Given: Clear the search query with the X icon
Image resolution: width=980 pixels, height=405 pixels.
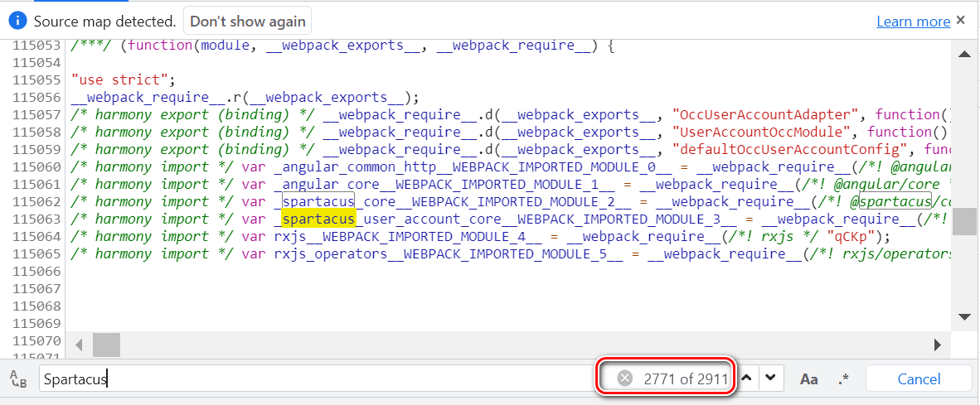Looking at the screenshot, I should point(625,378).
